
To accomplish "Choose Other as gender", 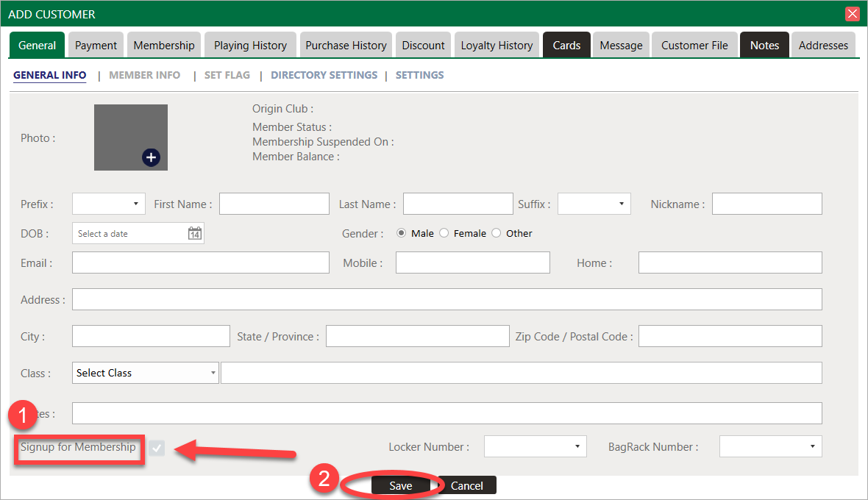I will pyautogui.click(x=497, y=233).
